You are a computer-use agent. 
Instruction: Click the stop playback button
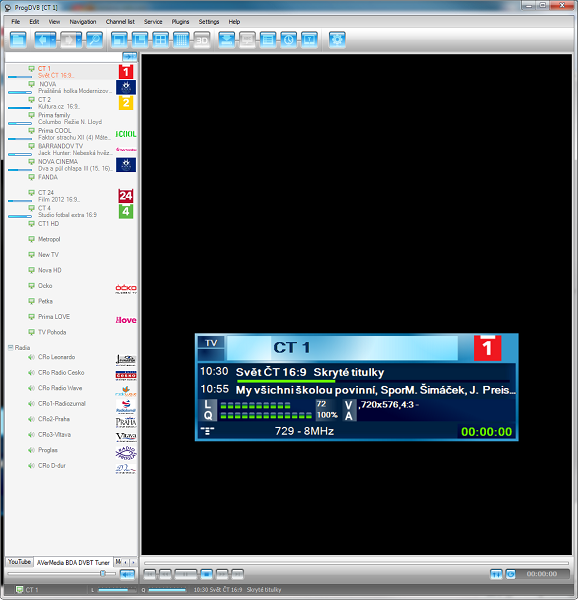click(x=206, y=574)
